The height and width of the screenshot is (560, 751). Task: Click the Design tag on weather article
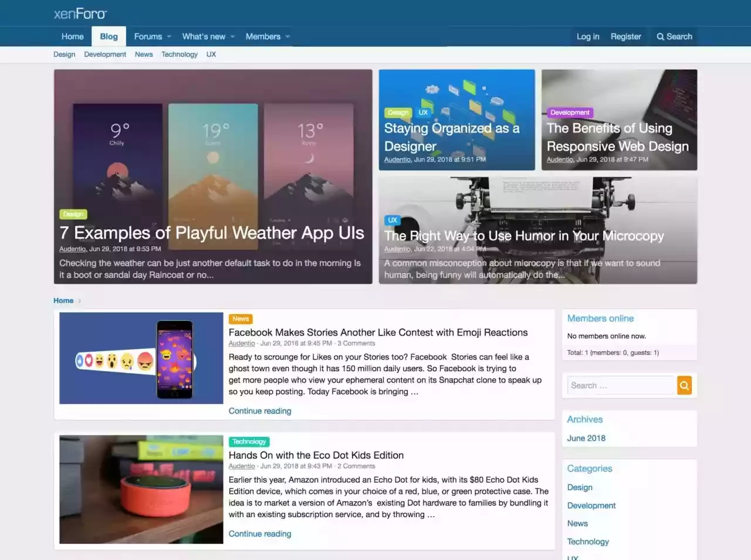(73, 214)
